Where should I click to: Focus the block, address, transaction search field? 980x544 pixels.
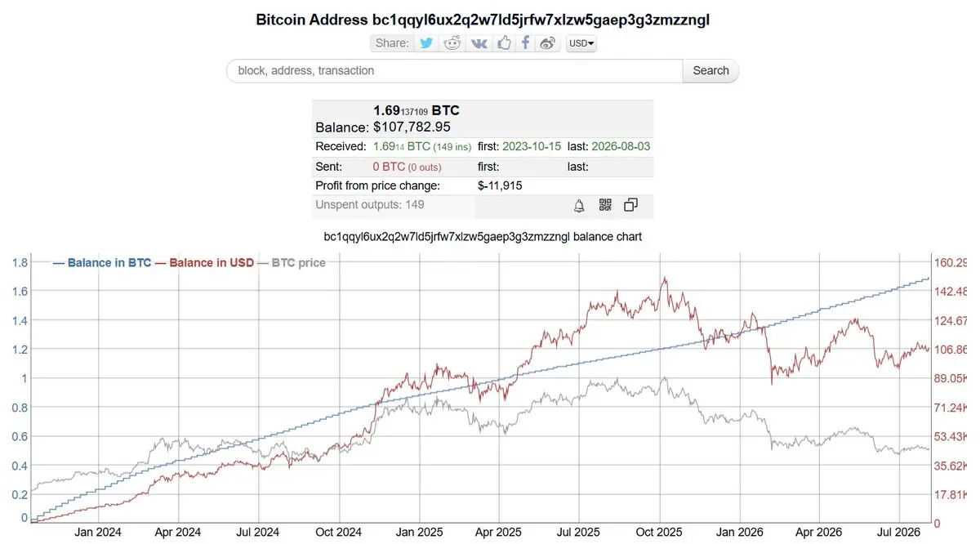(454, 70)
